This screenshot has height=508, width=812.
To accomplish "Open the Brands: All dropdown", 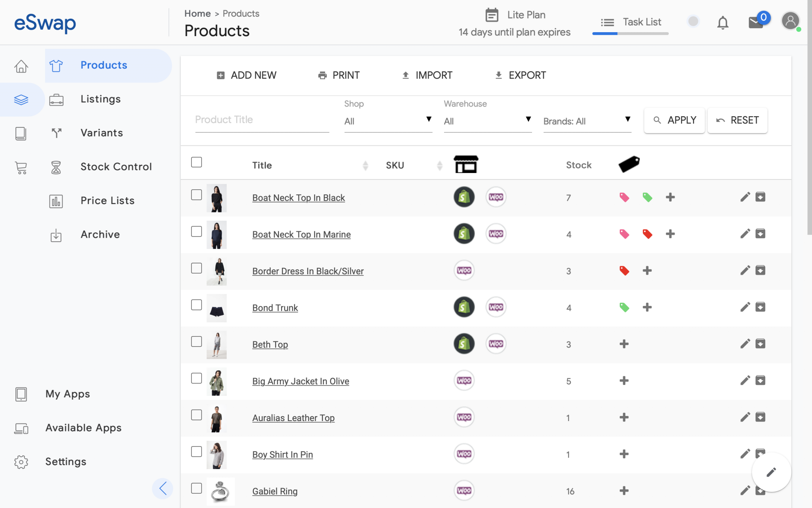I will pyautogui.click(x=587, y=121).
